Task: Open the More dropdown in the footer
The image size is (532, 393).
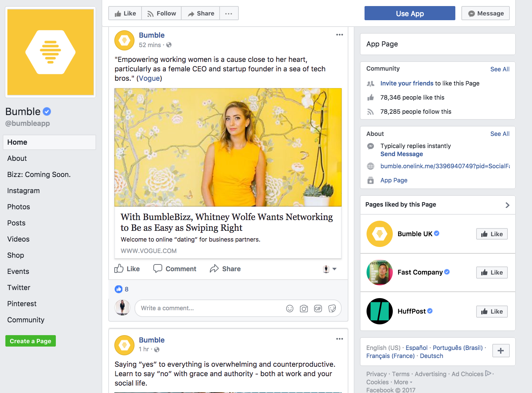Action: [403, 382]
